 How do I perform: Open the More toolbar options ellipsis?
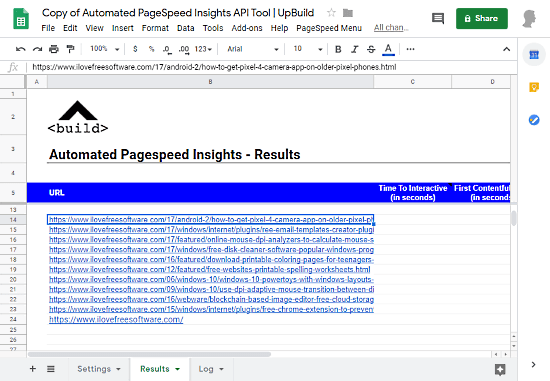(x=410, y=49)
